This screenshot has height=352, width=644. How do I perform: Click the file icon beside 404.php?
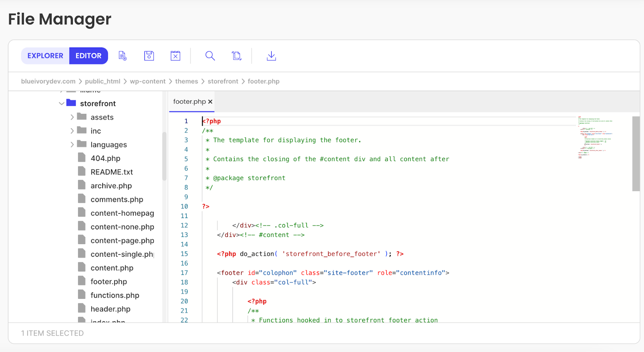pos(82,158)
